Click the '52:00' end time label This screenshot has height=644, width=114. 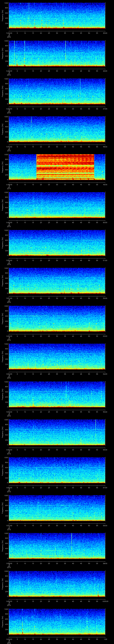coord(105,298)
